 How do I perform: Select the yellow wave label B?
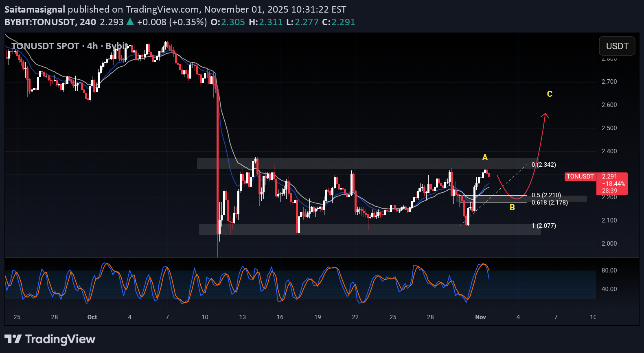512,207
